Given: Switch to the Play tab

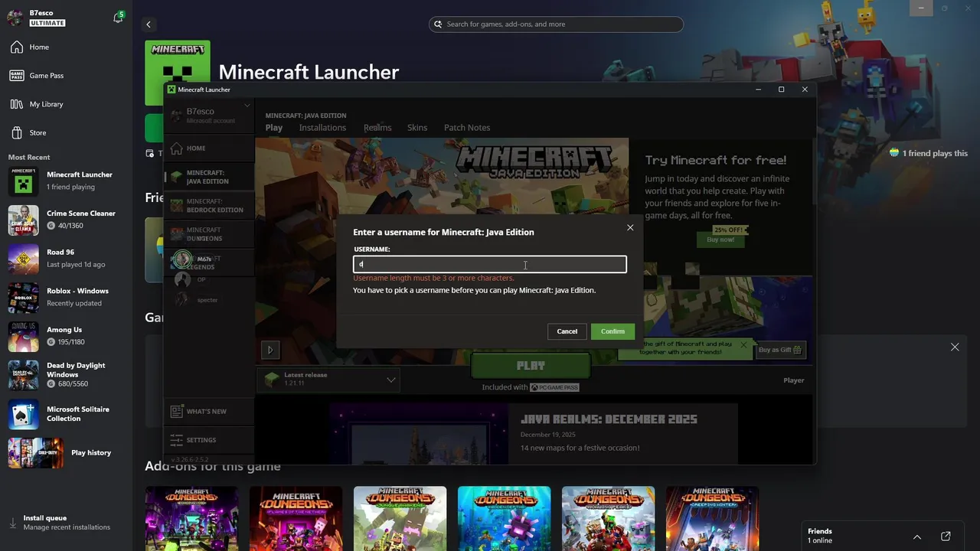Looking at the screenshot, I should tap(274, 128).
